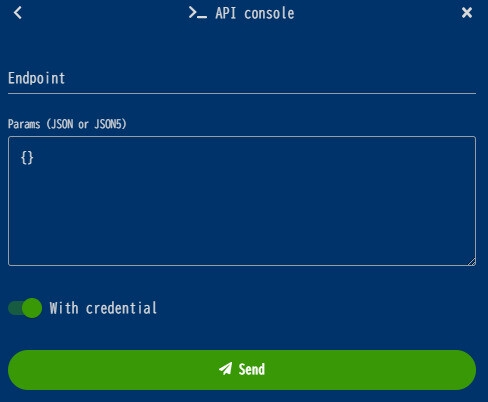Place the cursor after the '{}' text

[34, 158]
